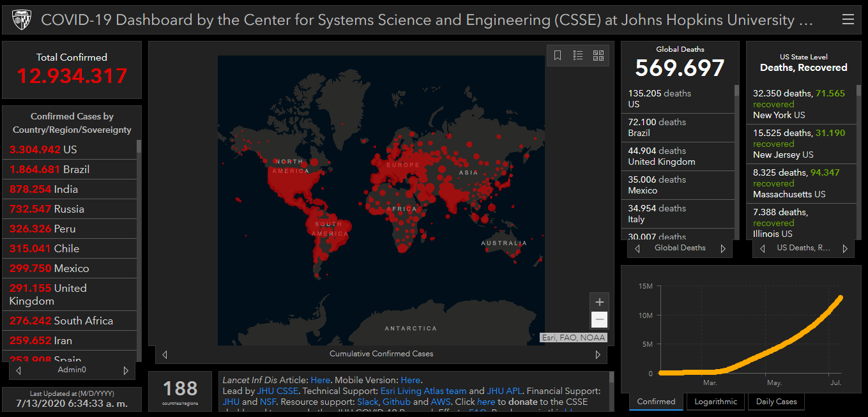Click the Australia label on map
Screen dimensions: 868x417
pyautogui.click(x=504, y=243)
